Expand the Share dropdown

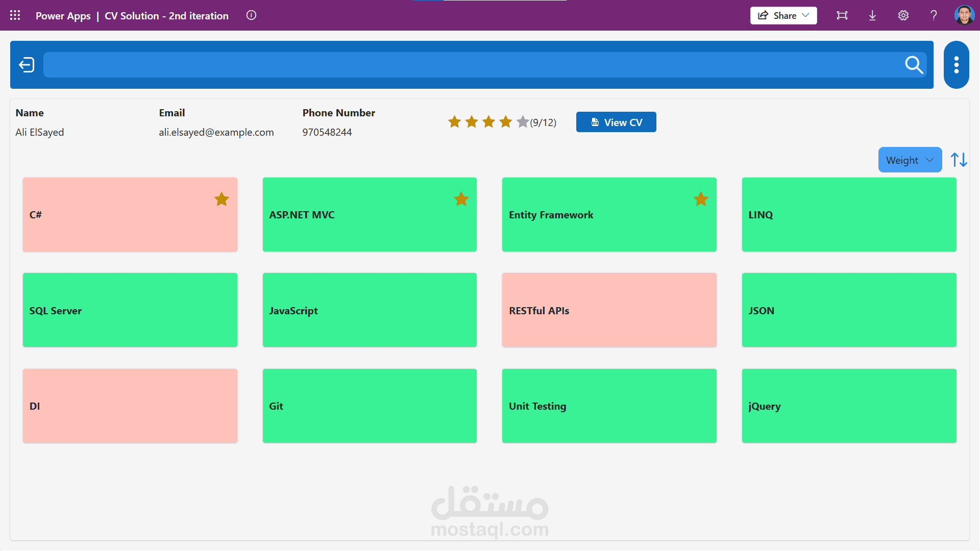tap(783, 15)
